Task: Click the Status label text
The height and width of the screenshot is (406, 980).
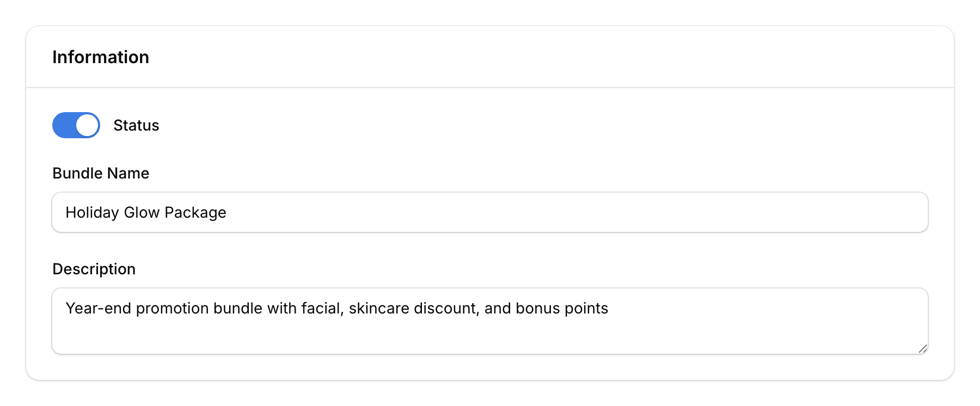Action: click(136, 125)
